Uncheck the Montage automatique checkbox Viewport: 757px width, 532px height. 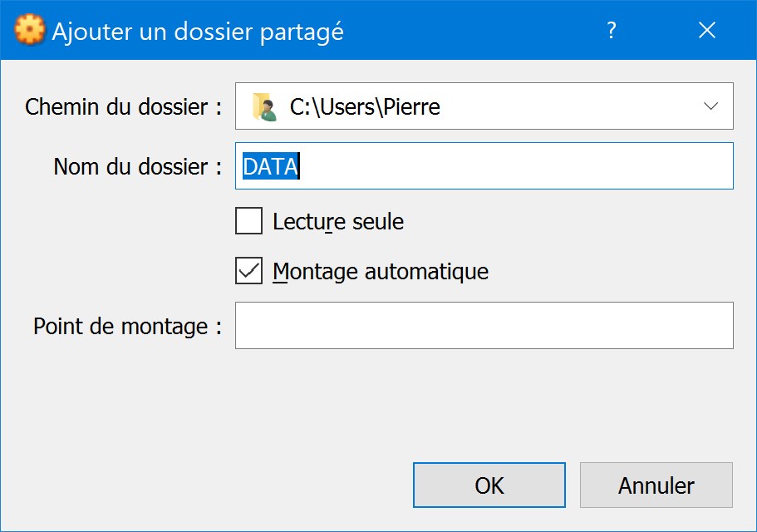pyautogui.click(x=248, y=271)
